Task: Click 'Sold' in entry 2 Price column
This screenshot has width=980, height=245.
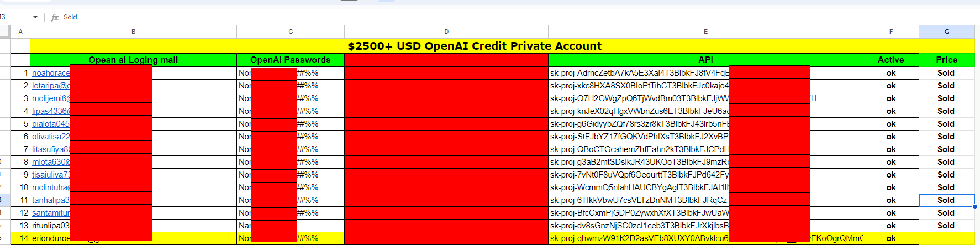Action: [946, 86]
